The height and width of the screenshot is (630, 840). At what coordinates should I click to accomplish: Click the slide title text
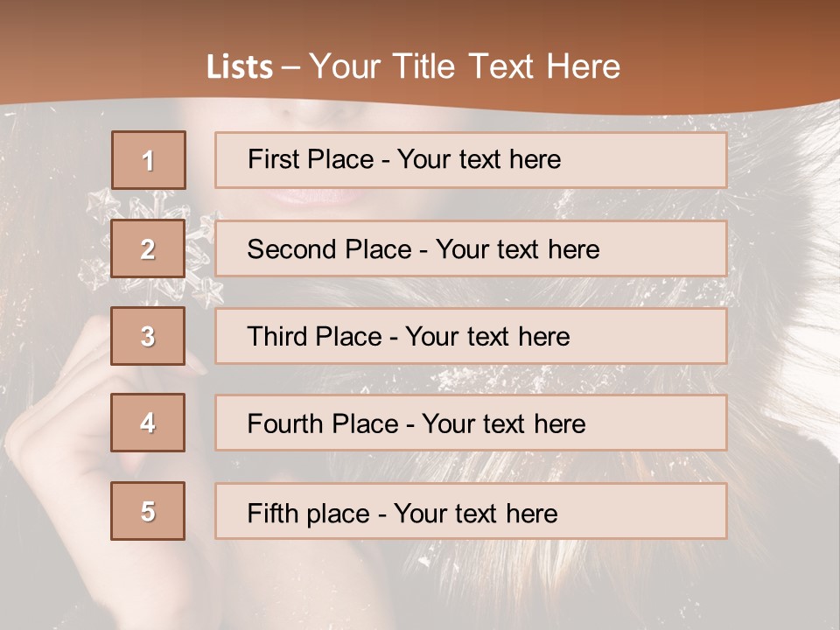click(413, 66)
